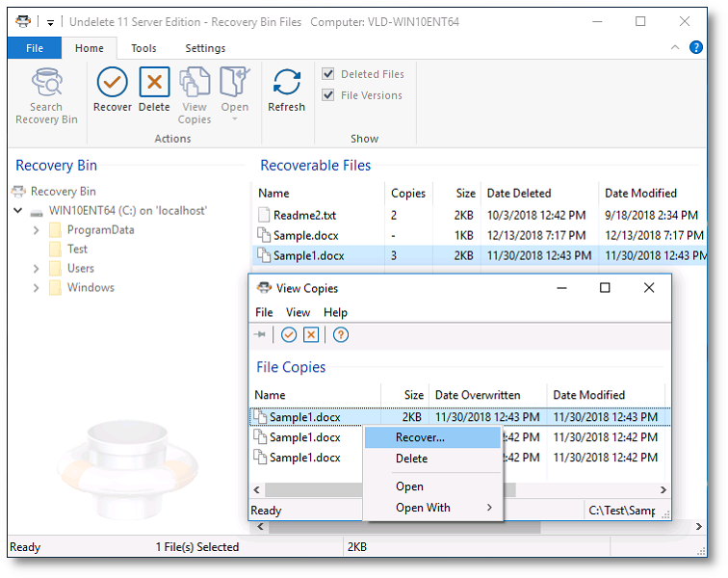Select the Users folder in tree
The height and width of the screenshot is (578, 728).
pyautogui.click(x=80, y=269)
